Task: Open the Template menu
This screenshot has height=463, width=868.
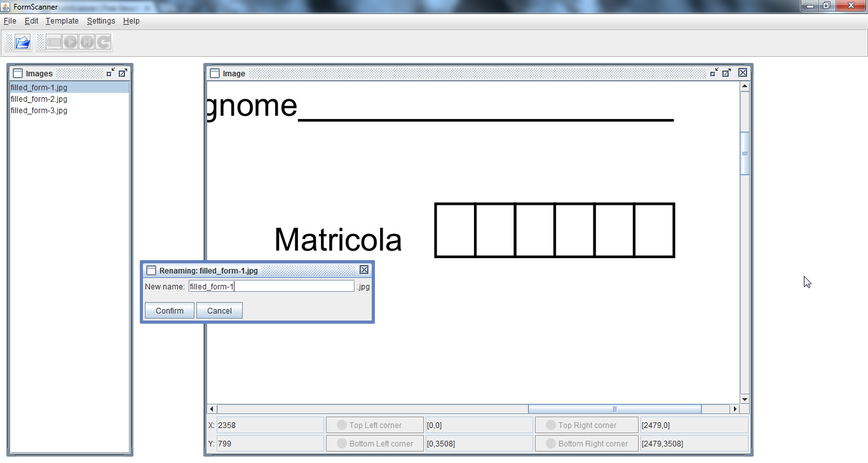Action: pos(62,21)
